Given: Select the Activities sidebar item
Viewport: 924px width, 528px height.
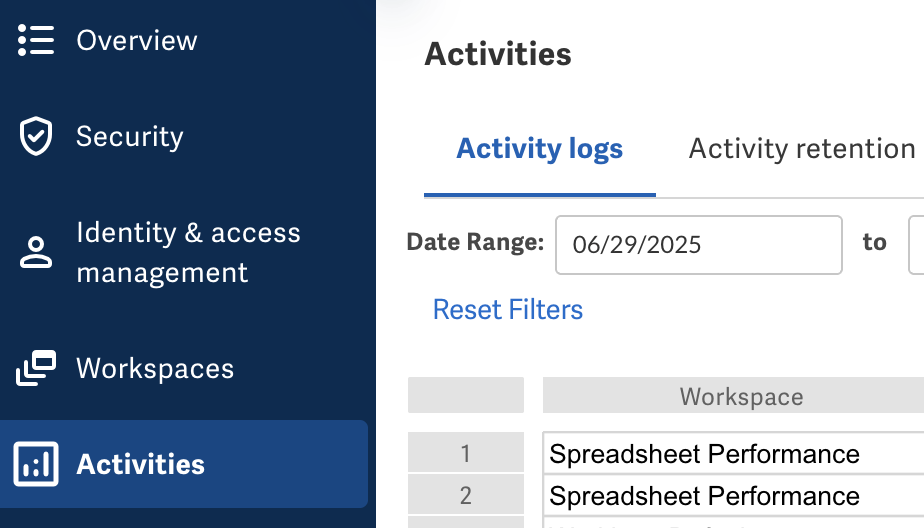Looking at the screenshot, I should tap(184, 464).
